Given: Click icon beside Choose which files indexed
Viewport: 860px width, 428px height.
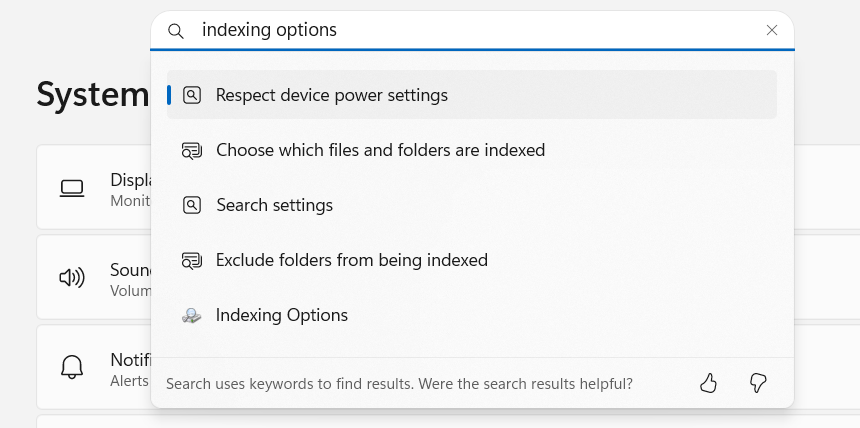Looking at the screenshot, I should tap(191, 150).
